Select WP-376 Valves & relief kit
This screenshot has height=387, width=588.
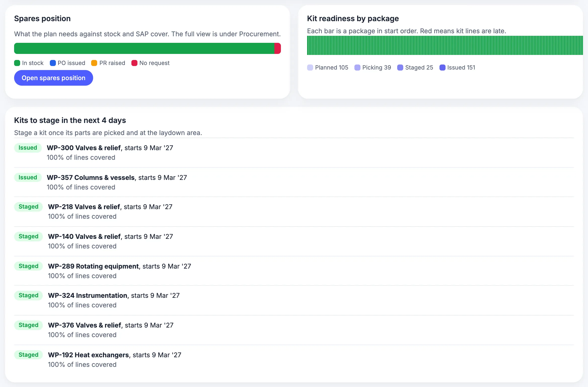click(294, 330)
